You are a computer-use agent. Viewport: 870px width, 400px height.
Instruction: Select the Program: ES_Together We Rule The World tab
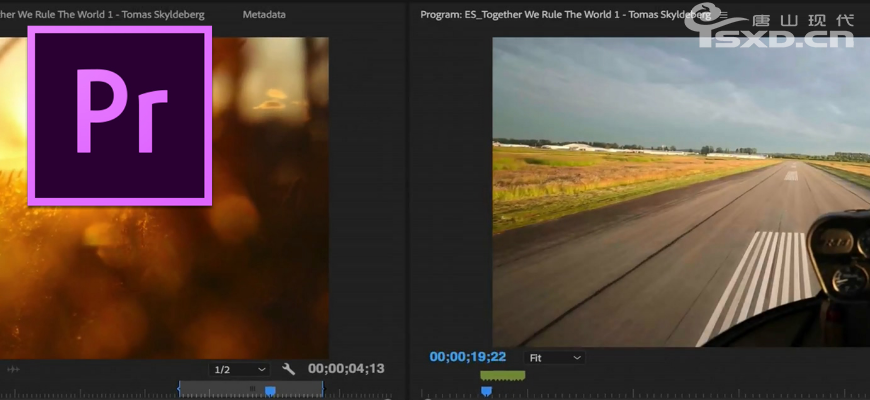tap(565, 14)
